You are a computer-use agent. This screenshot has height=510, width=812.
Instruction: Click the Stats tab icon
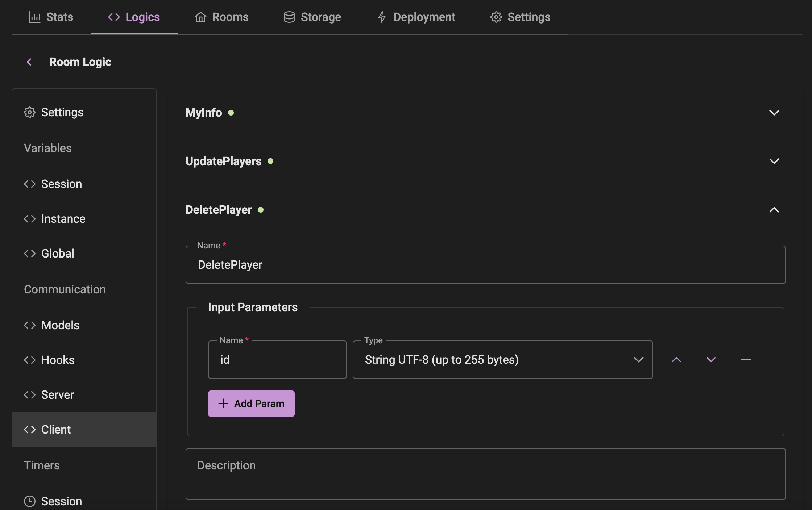coord(34,16)
